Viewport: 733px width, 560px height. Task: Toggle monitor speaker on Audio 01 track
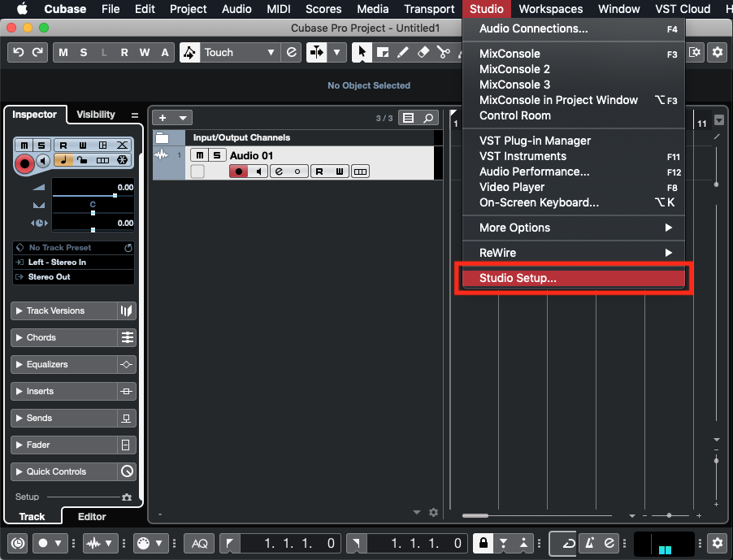click(x=258, y=171)
